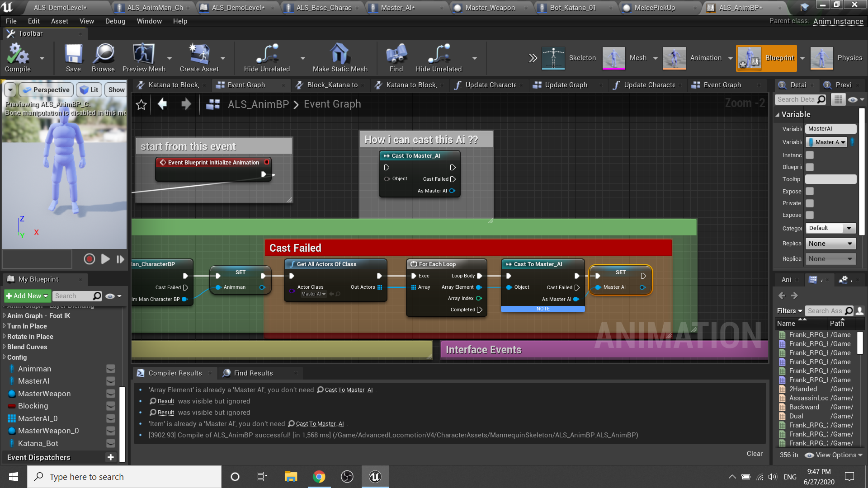Switch to Physics editor mode

[836, 58]
